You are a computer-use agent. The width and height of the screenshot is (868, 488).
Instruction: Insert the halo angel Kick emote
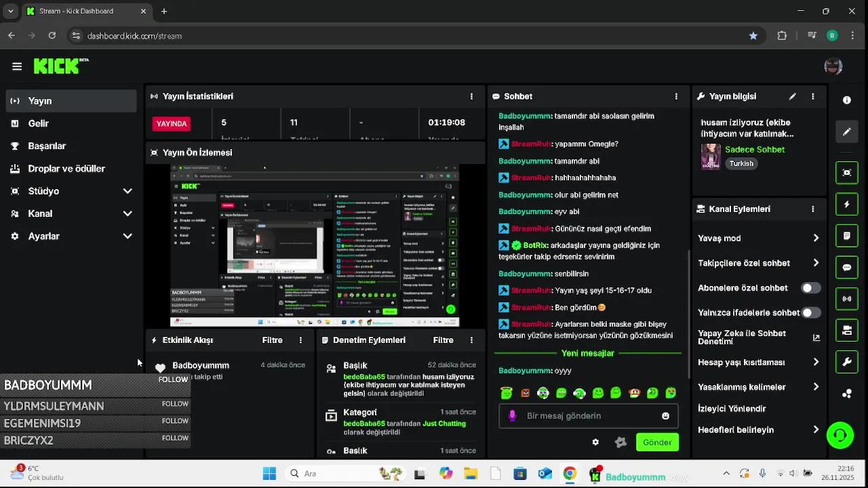tap(506, 392)
